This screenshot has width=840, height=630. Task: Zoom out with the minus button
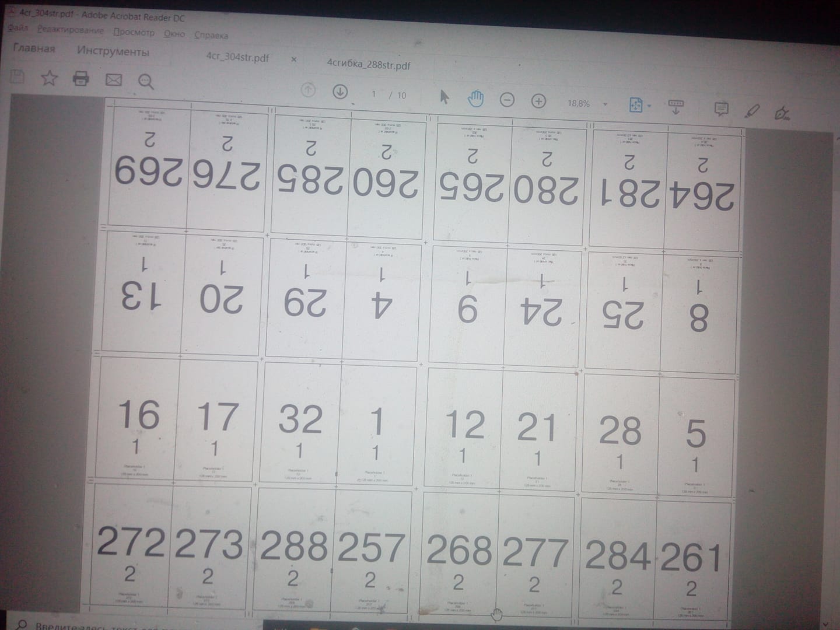(508, 100)
